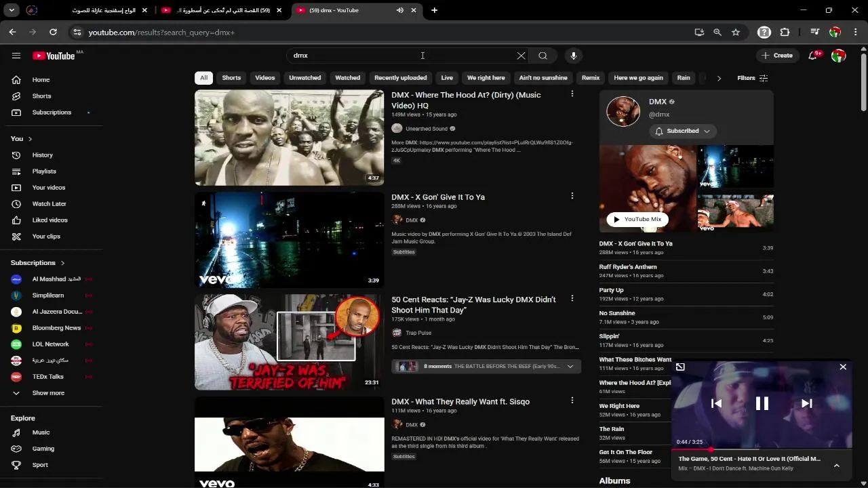Pause the miniplayer video
The image size is (868, 488).
click(x=762, y=404)
